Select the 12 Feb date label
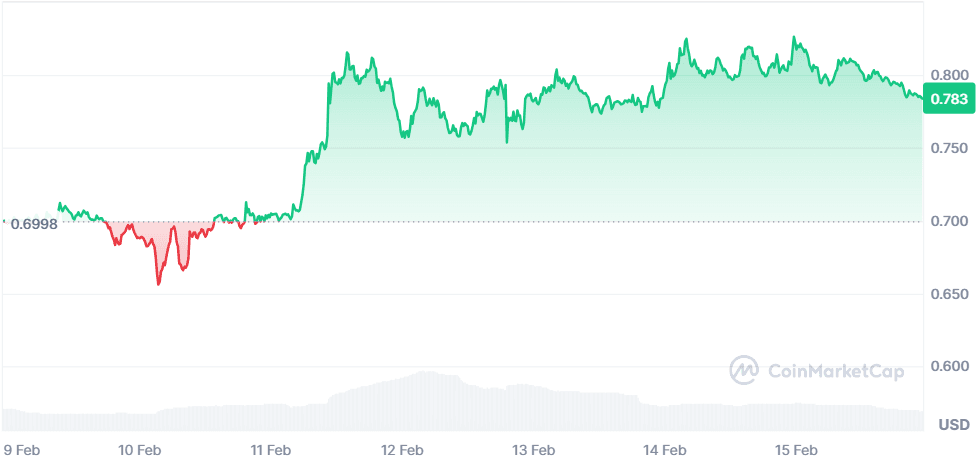The height and width of the screenshot is (458, 977). [x=403, y=450]
